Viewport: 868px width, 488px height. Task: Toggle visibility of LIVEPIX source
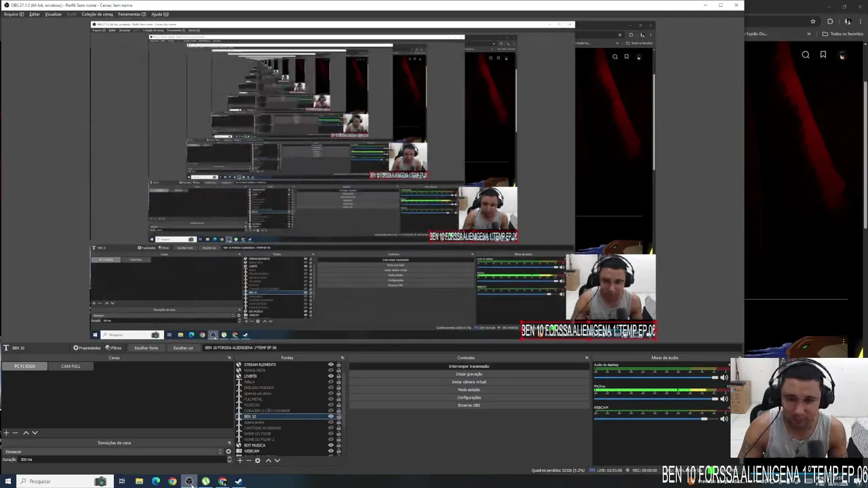click(331, 376)
